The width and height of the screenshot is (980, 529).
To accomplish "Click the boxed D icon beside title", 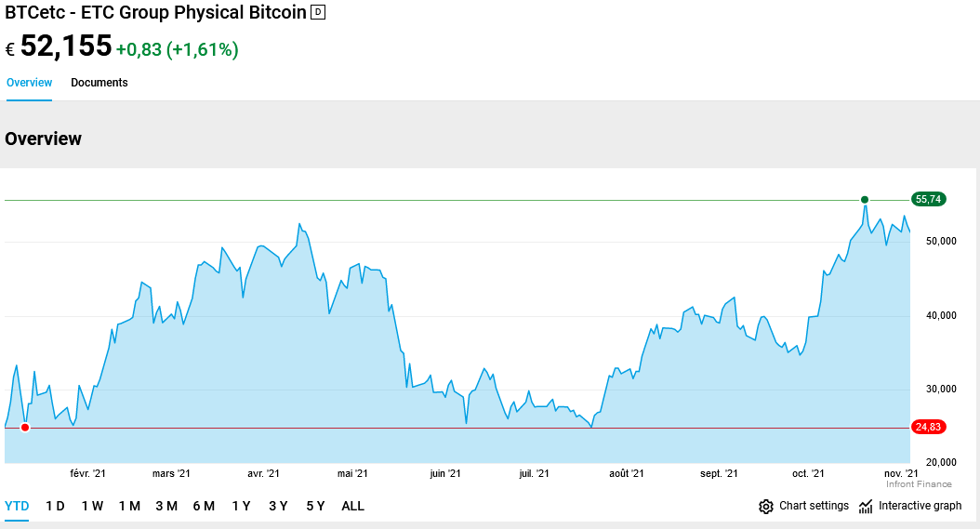I will click(x=318, y=12).
